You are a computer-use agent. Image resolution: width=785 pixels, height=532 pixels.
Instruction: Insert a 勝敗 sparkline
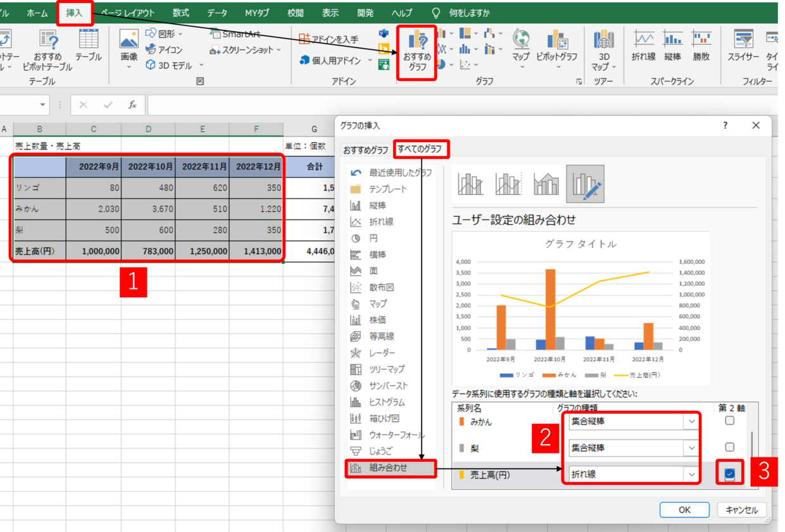[x=701, y=46]
